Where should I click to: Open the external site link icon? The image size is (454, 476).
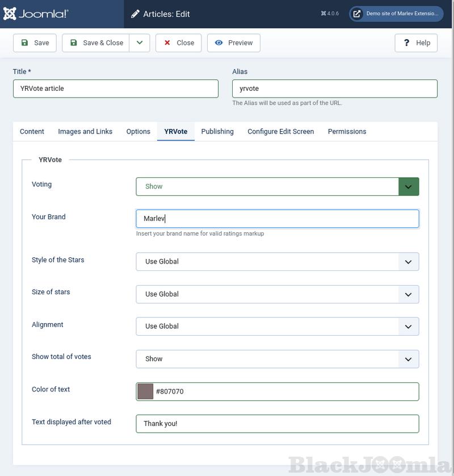(356, 14)
